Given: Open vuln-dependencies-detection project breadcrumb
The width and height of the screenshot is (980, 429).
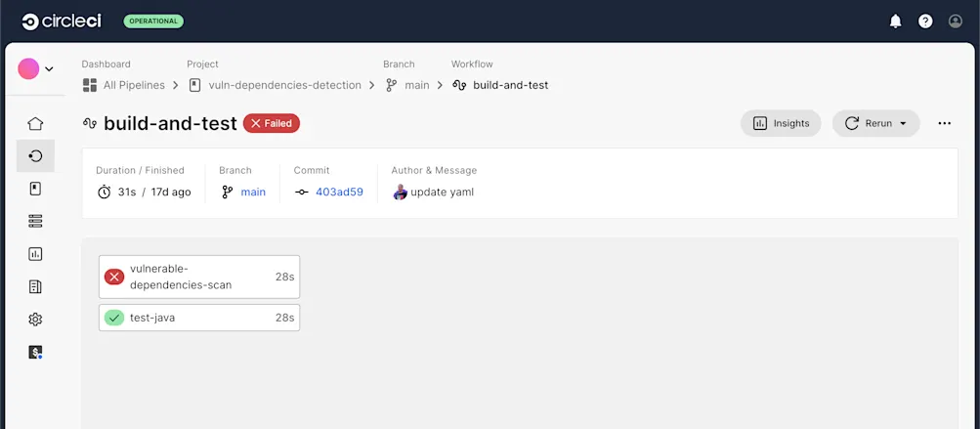Looking at the screenshot, I should tap(285, 85).
